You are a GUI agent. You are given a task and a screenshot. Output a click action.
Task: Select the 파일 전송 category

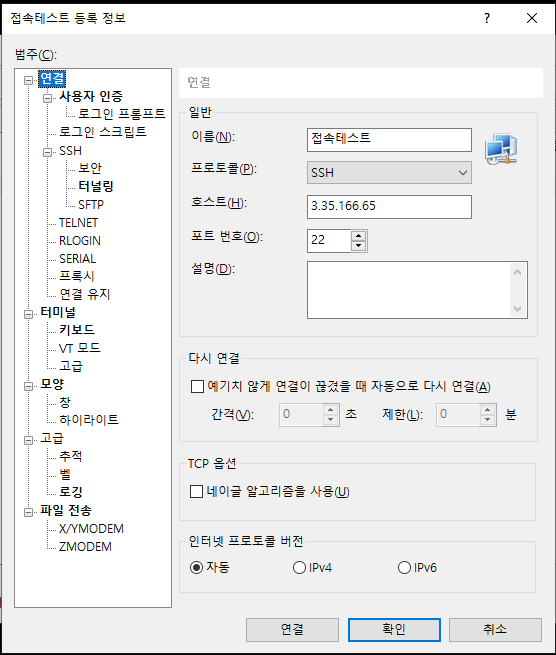point(66,510)
